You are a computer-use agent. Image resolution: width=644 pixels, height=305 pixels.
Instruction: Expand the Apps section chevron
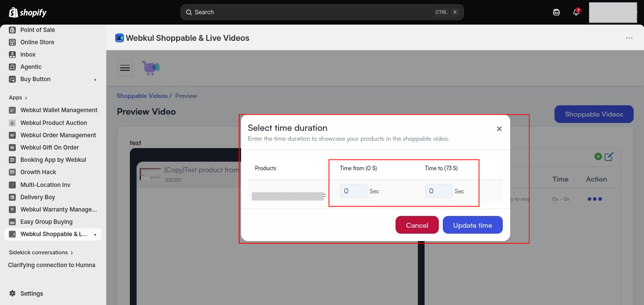pyautogui.click(x=26, y=98)
